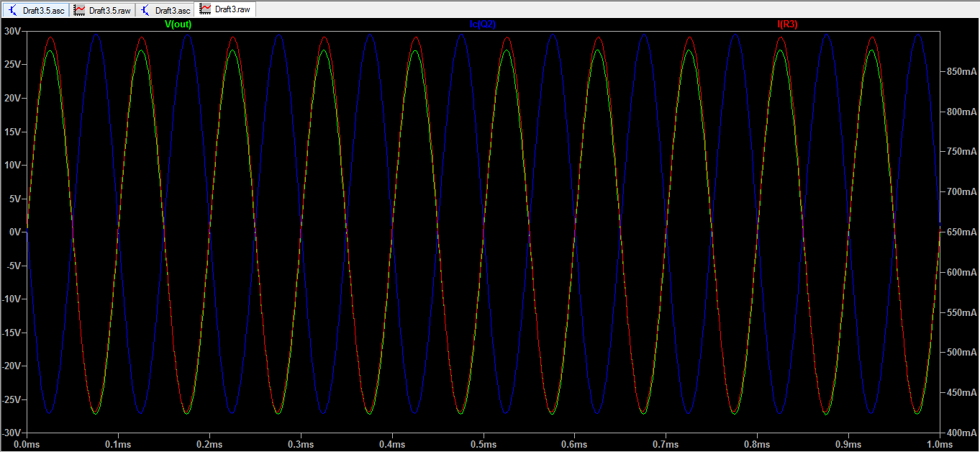980x452 pixels.
Task: Click the 25V voltage axis label
Action: (x=12, y=65)
